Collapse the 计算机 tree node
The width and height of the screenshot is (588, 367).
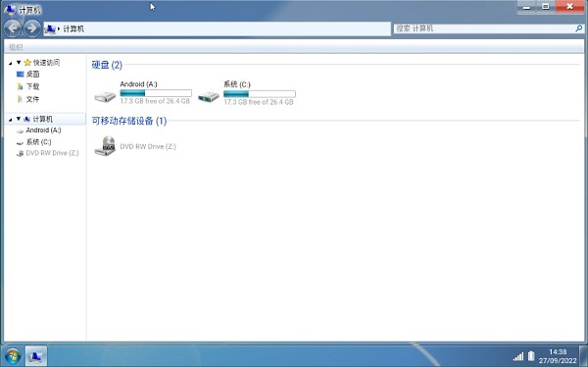tap(19, 119)
